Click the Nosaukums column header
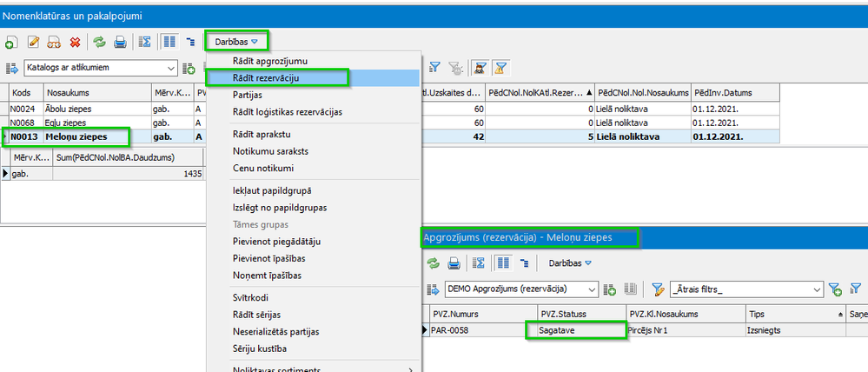The height and width of the screenshot is (372, 868). (97, 92)
